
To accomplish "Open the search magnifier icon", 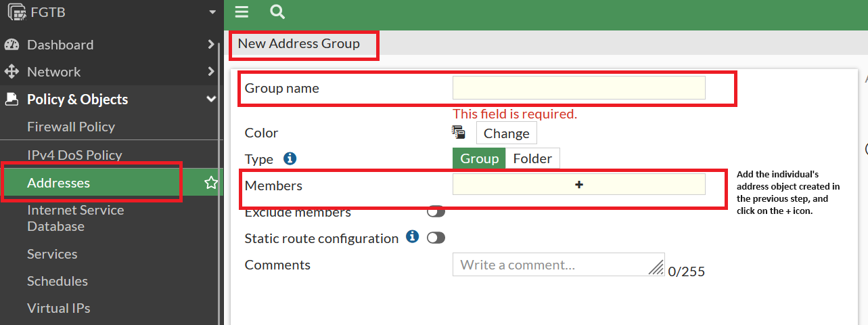I will (277, 12).
